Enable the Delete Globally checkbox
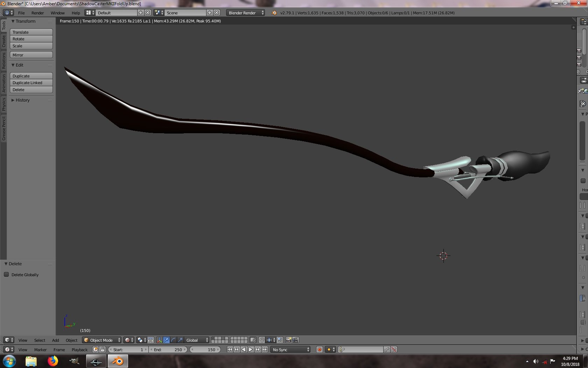588x368 pixels. (6, 274)
